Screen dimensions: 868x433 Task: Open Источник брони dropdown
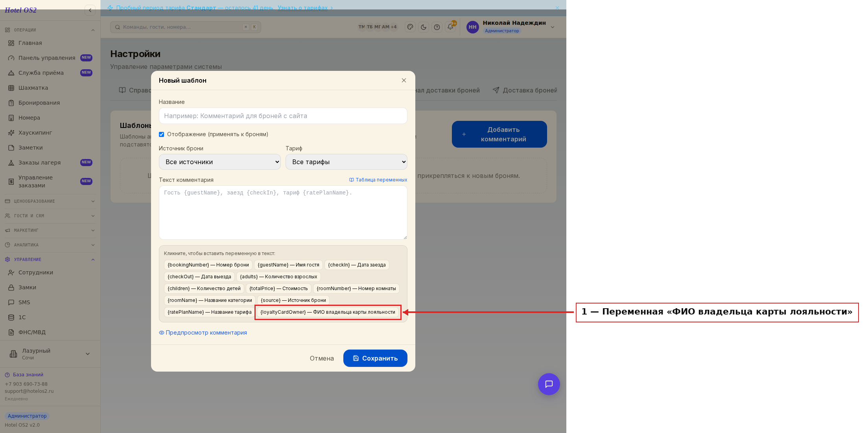[x=219, y=162]
